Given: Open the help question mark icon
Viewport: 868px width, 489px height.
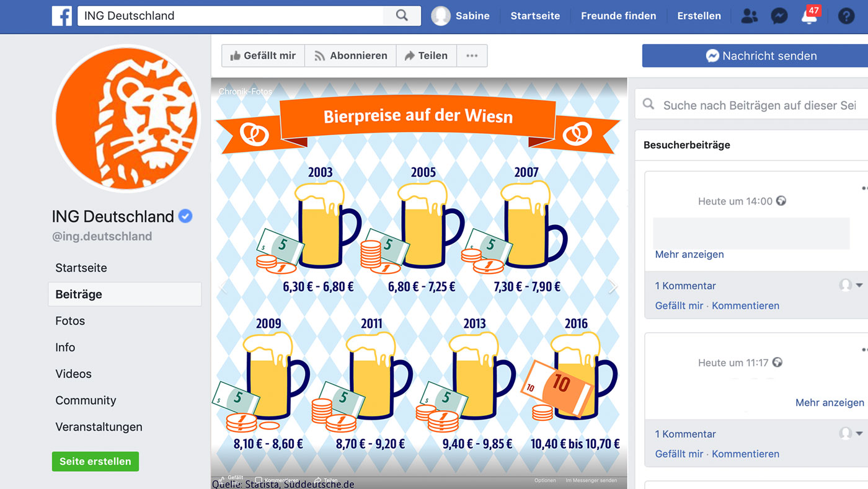Looking at the screenshot, I should (846, 16).
